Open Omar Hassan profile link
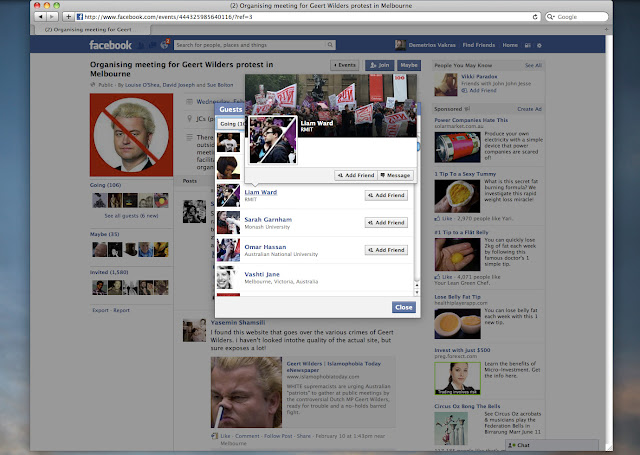The image size is (640, 455). 265,247
